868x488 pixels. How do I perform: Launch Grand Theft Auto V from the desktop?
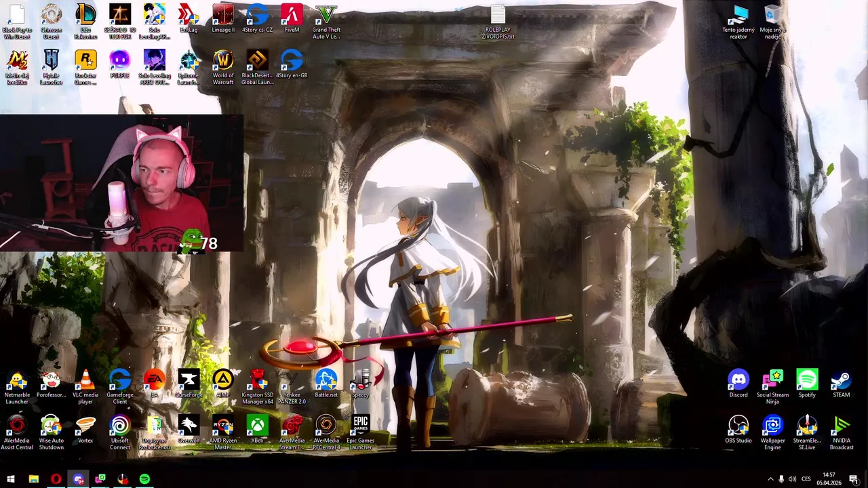click(x=326, y=22)
